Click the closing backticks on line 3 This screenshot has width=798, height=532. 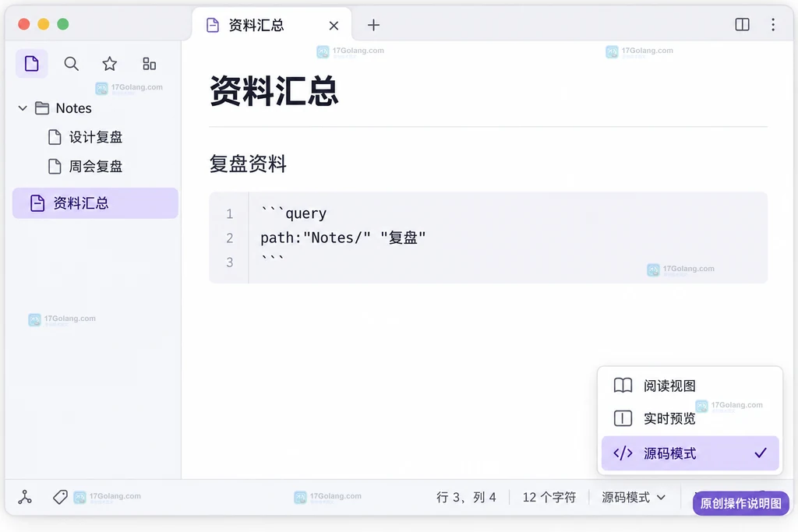click(272, 260)
